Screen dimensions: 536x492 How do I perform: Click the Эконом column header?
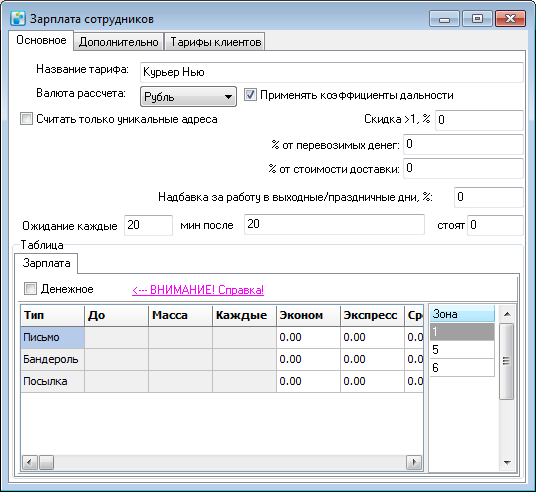tap(308, 315)
